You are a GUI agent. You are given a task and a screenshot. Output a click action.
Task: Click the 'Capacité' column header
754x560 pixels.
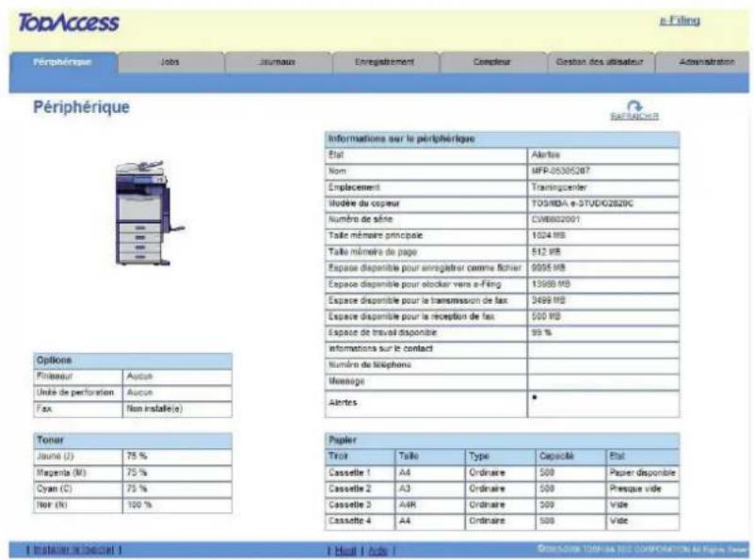(x=556, y=456)
